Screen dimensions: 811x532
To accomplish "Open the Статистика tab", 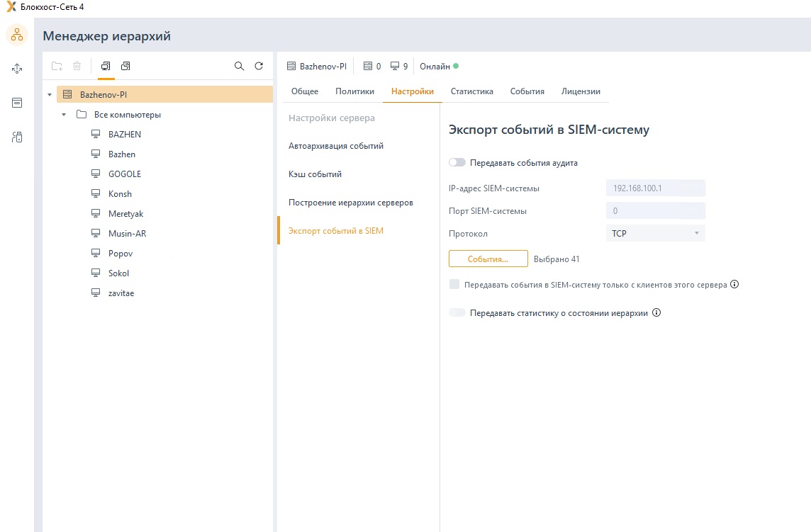I will [x=471, y=91].
